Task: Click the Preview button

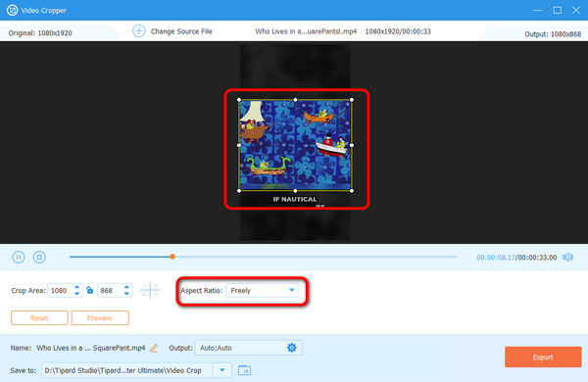Action: 100,318
